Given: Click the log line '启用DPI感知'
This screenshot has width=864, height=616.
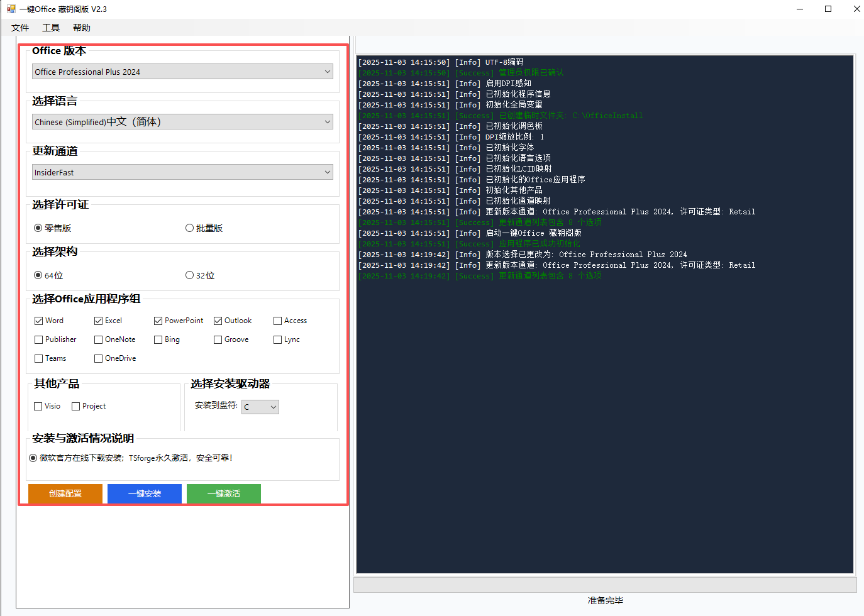Looking at the screenshot, I should [x=445, y=84].
